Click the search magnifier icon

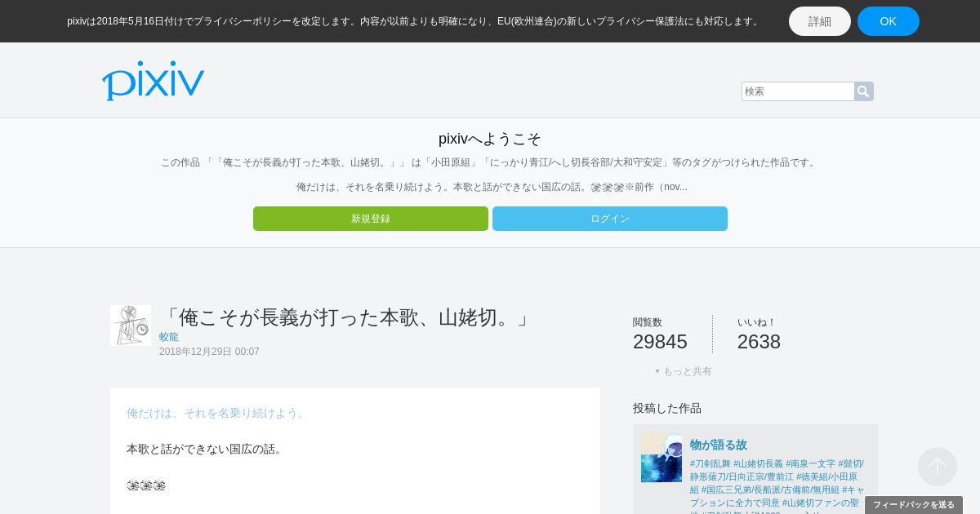[x=863, y=91]
